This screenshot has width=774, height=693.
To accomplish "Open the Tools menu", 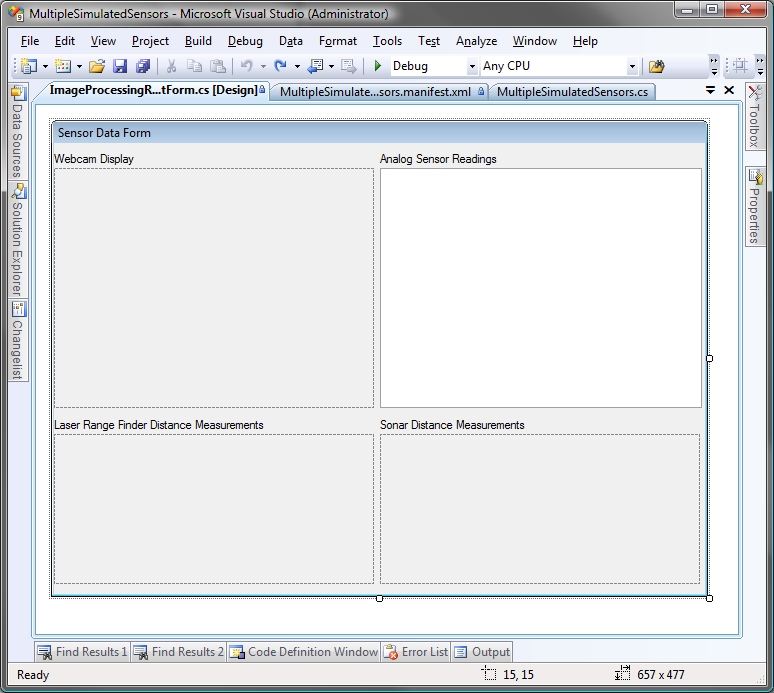I will pyautogui.click(x=387, y=41).
